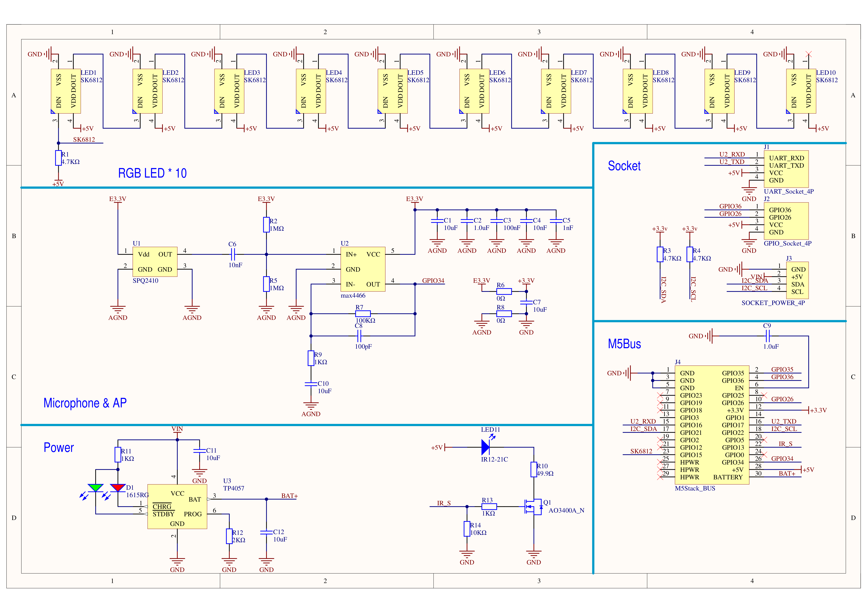Click the 'TP4057' part name text
The height and width of the screenshot is (613, 868).
tap(234, 488)
